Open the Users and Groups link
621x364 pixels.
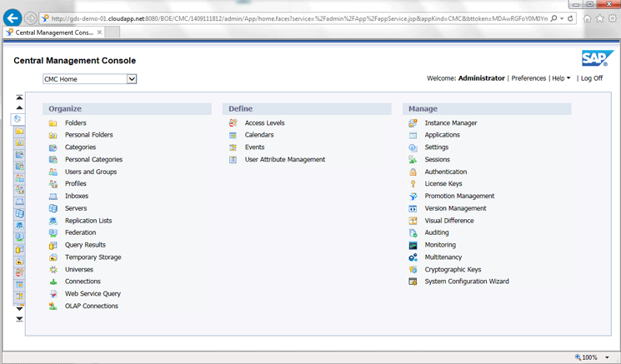pyautogui.click(x=91, y=172)
